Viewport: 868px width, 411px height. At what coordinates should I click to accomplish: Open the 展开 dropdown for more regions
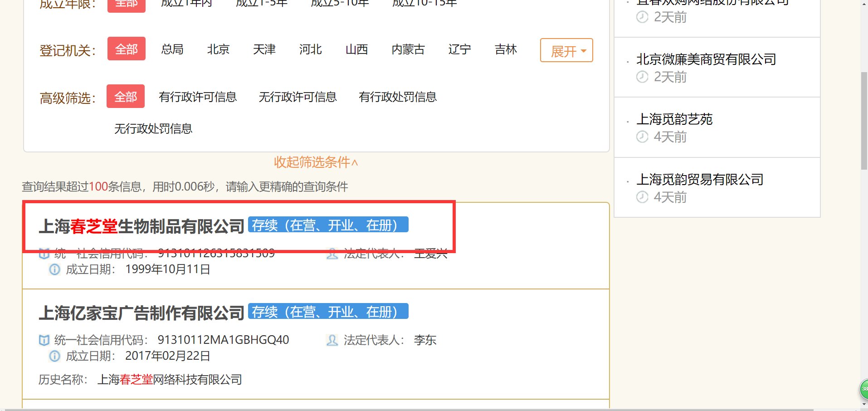coord(566,51)
